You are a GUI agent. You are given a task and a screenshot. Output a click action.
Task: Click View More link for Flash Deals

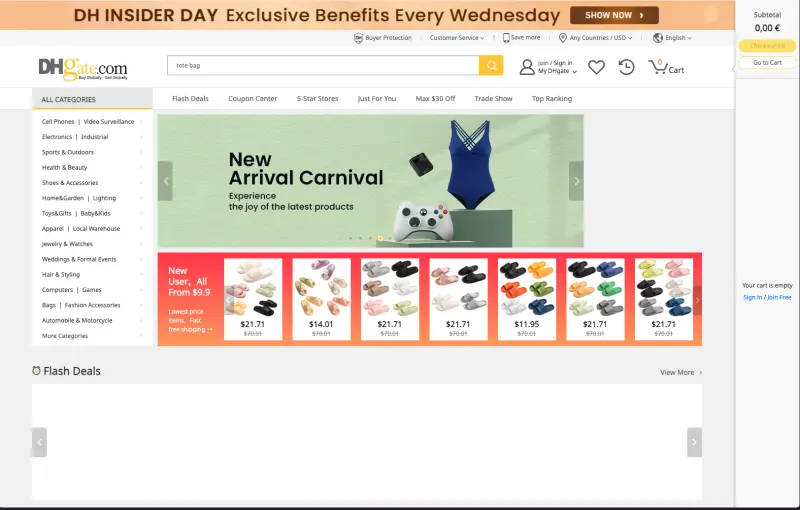pos(681,372)
